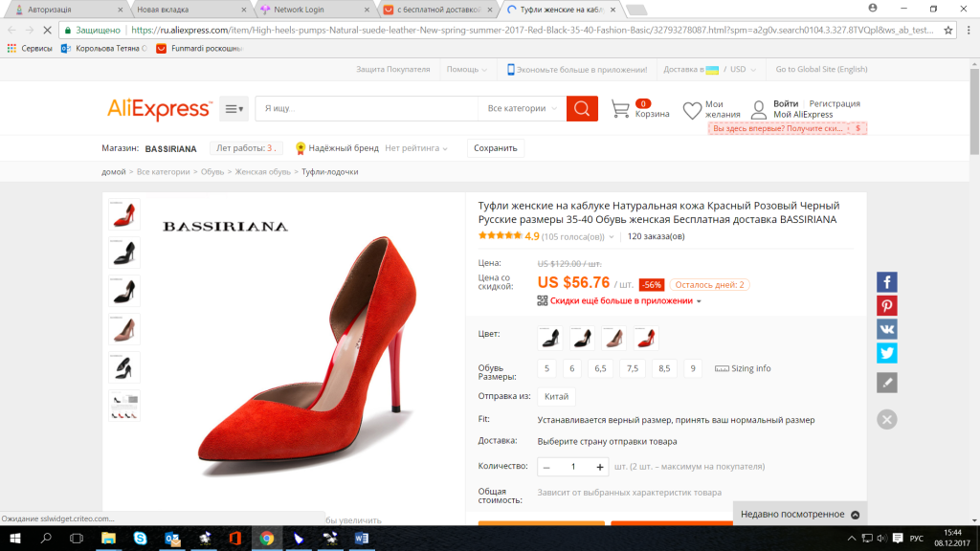Click the Сохранить store button
This screenshot has height=551, width=980.
tap(496, 148)
